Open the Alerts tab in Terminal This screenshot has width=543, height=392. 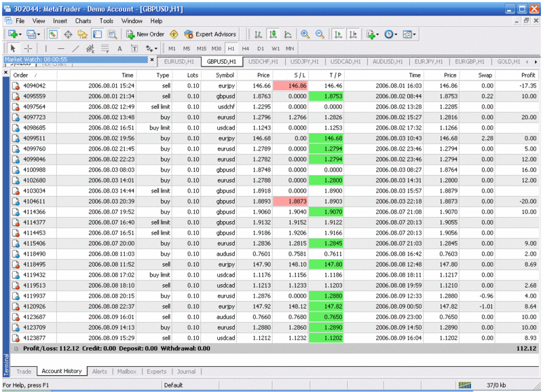pos(99,372)
